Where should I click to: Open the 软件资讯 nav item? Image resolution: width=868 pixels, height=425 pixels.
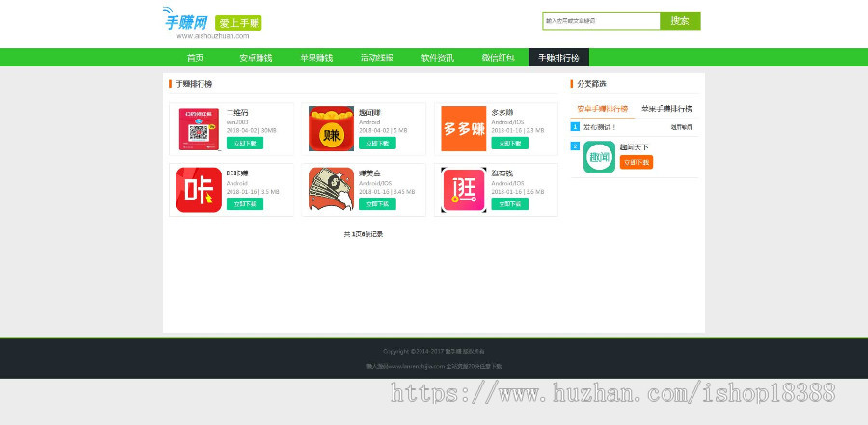point(437,58)
